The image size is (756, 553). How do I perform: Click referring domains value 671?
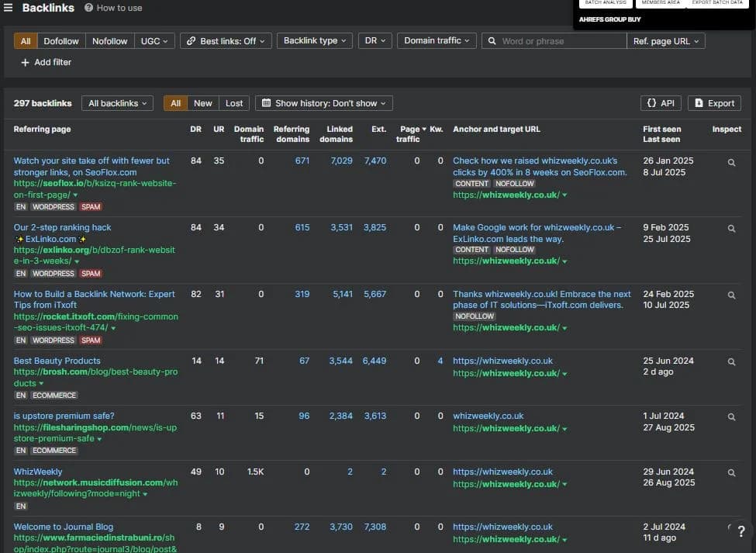tap(302, 161)
